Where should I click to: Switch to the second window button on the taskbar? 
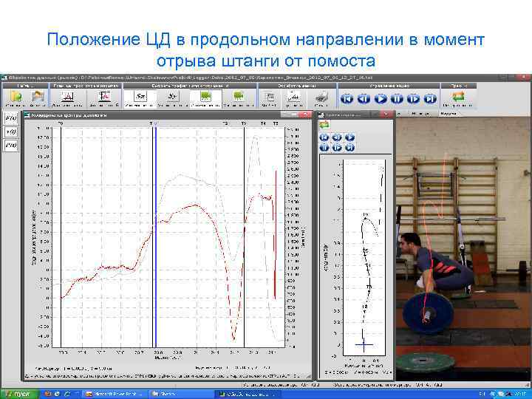[x=181, y=394]
